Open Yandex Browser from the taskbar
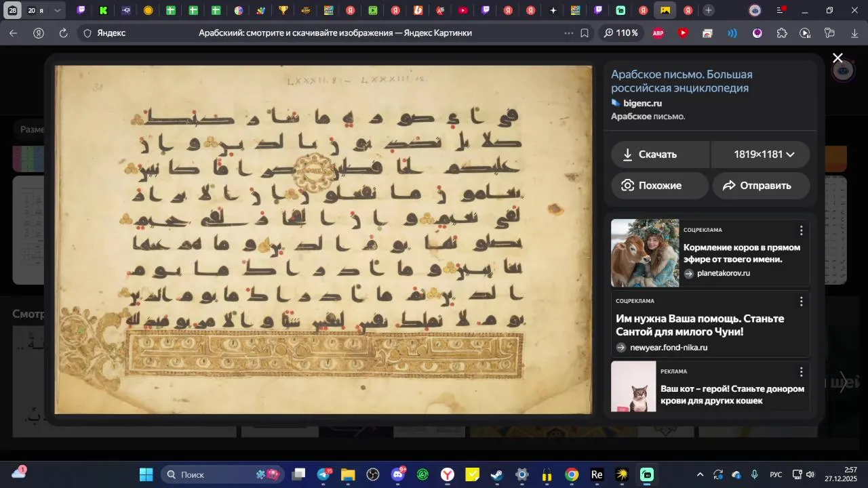Viewport: 868px width, 488px height. point(448,474)
